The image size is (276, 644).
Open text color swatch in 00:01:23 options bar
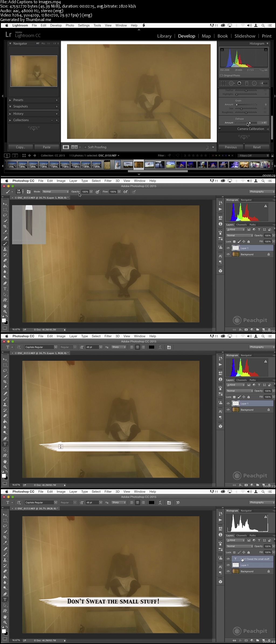pos(152,347)
